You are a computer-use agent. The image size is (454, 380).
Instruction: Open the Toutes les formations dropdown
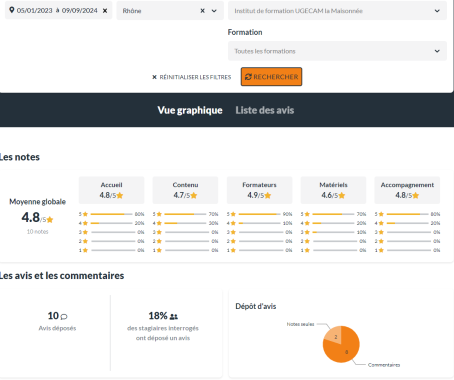337,51
